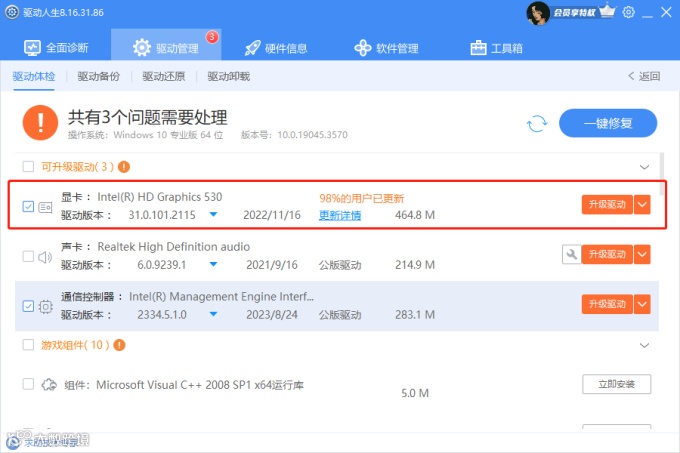Click 升级驱动 for Management Engine
The width and height of the screenshot is (680, 453).
(607, 304)
